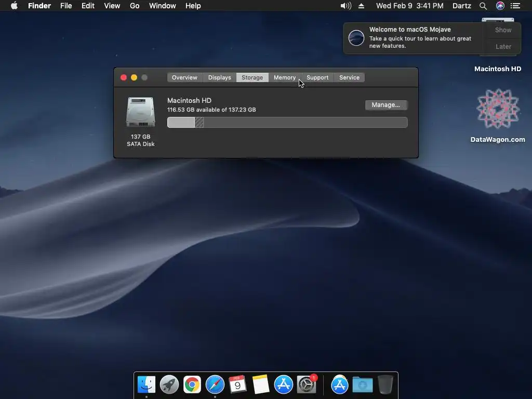
Task: Minimize the About This Mac window
Action: point(134,78)
